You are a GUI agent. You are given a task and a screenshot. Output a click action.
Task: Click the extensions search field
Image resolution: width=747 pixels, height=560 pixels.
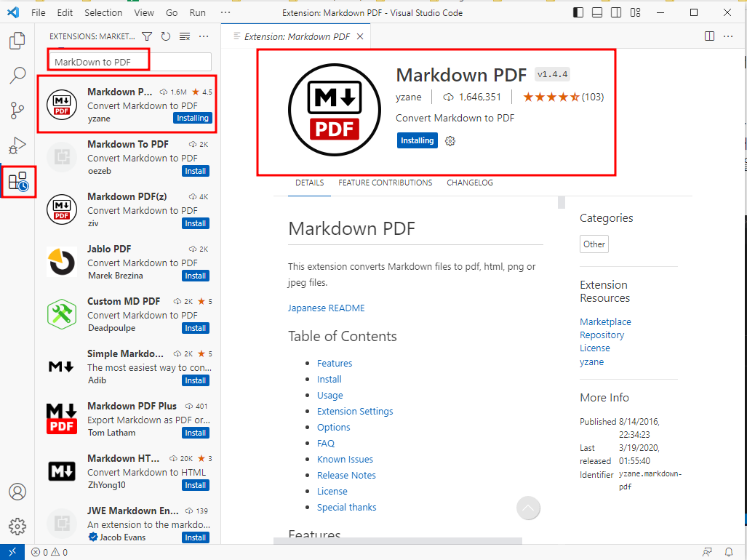click(x=130, y=62)
